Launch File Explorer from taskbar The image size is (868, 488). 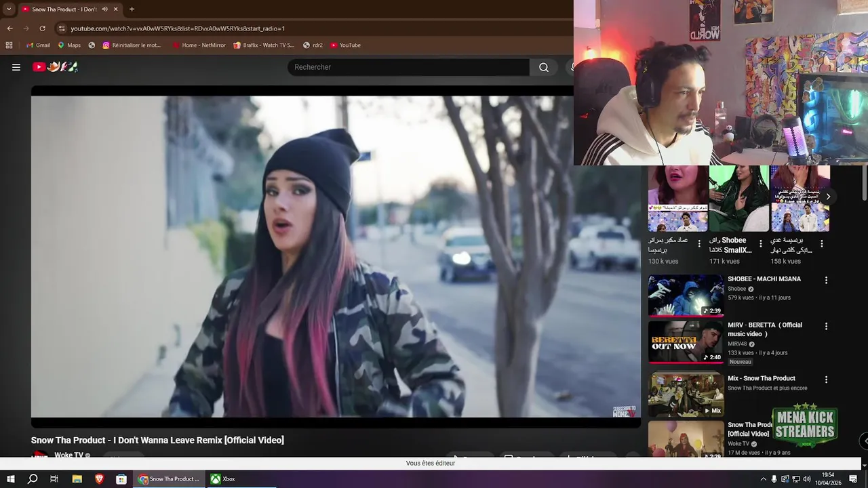click(x=77, y=479)
